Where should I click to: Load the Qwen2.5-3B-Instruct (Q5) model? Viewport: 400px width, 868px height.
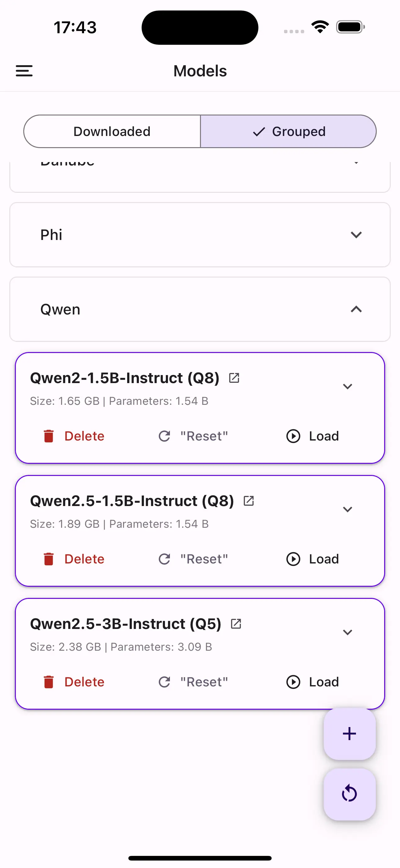click(x=313, y=682)
